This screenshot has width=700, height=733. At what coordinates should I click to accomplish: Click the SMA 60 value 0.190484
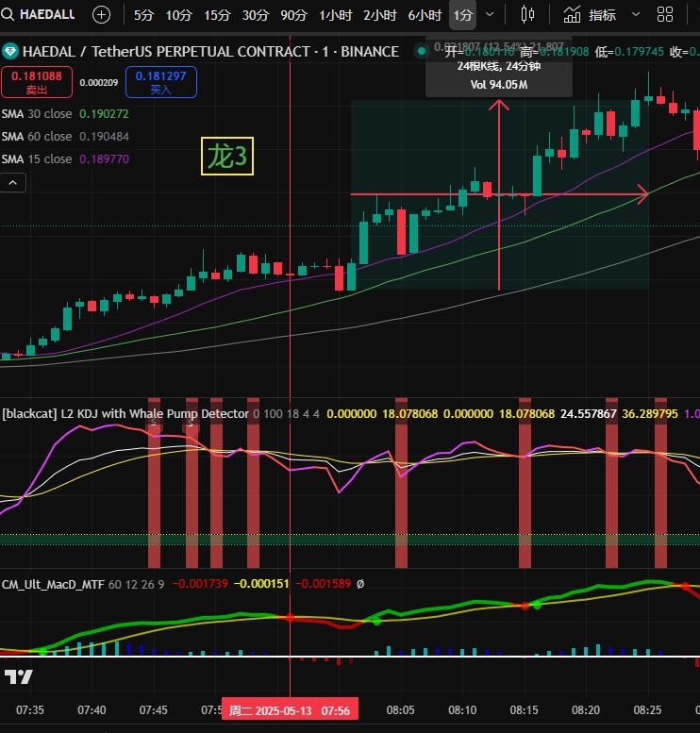click(x=104, y=136)
